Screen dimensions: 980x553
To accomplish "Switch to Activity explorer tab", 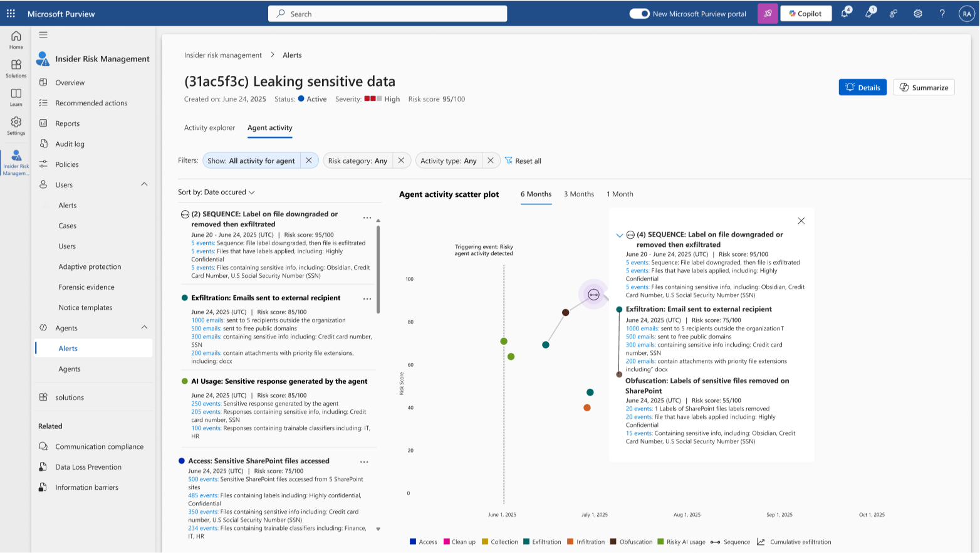I will pyautogui.click(x=209, y=128).
